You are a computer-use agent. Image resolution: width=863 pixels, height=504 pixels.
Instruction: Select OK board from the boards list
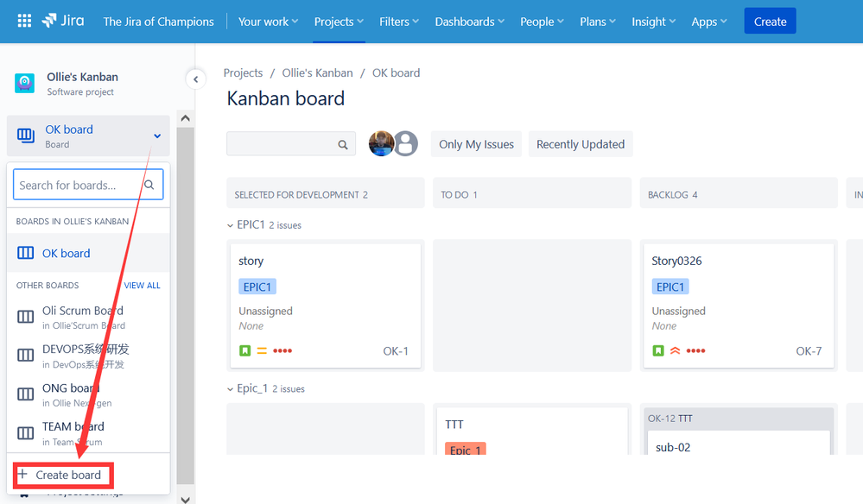[x=88, y=253]
